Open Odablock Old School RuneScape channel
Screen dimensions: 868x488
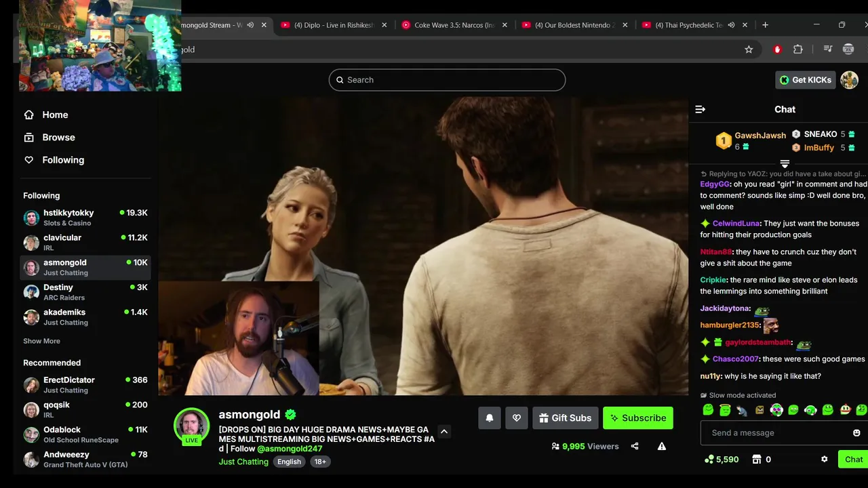point(85,434)
